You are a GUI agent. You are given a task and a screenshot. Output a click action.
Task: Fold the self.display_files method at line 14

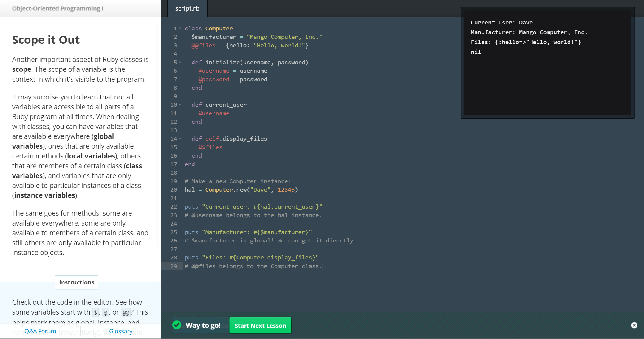point(180,139)
